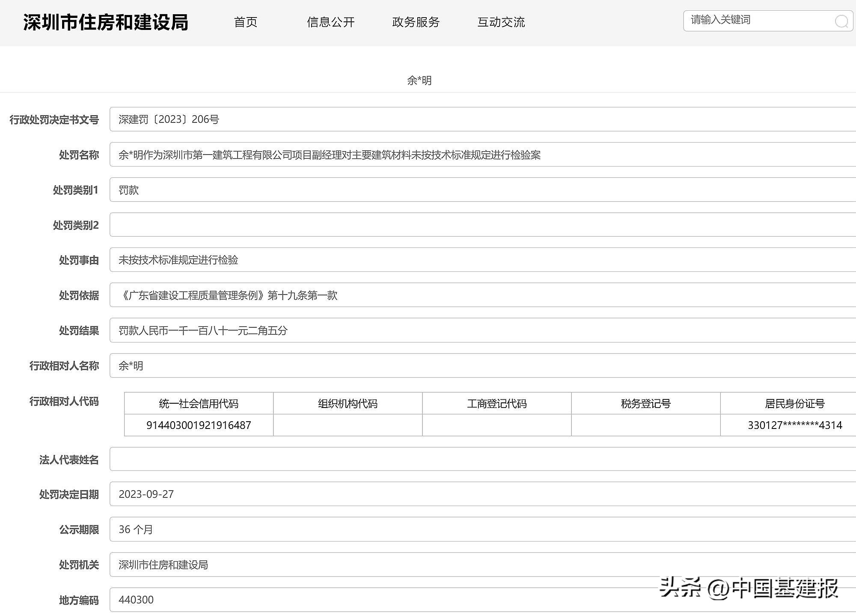Click the 请输入关键词 search box
The width and height of the screenshot is (856, 616).
point(749,19)
